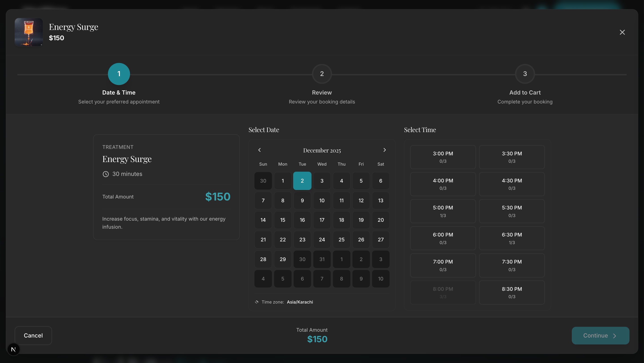Select the 6:30 PM time slot

(511, 238)
